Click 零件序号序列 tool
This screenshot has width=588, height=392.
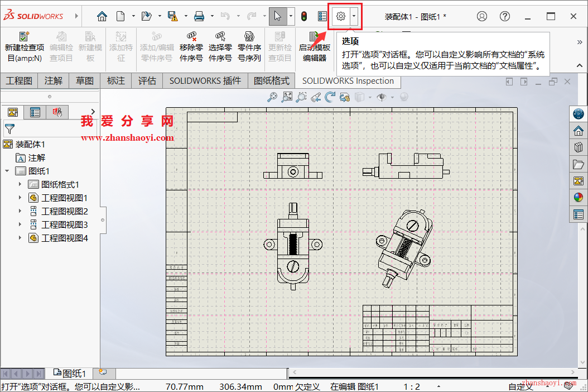click(249, 47)
